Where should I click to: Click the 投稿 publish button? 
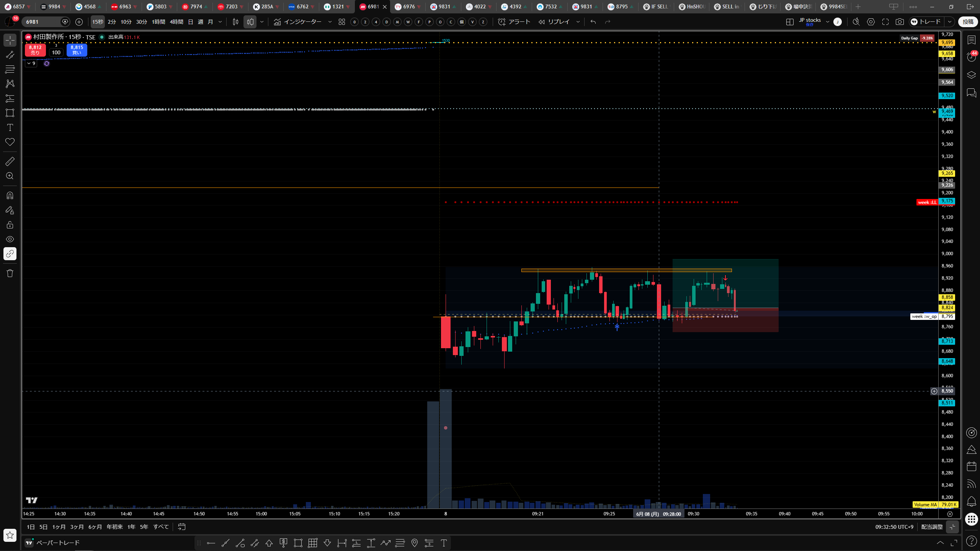[968, 22]
